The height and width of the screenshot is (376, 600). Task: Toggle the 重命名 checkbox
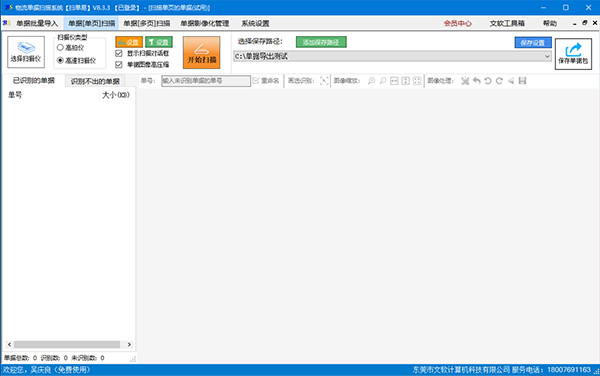click(x=256, y=81)
